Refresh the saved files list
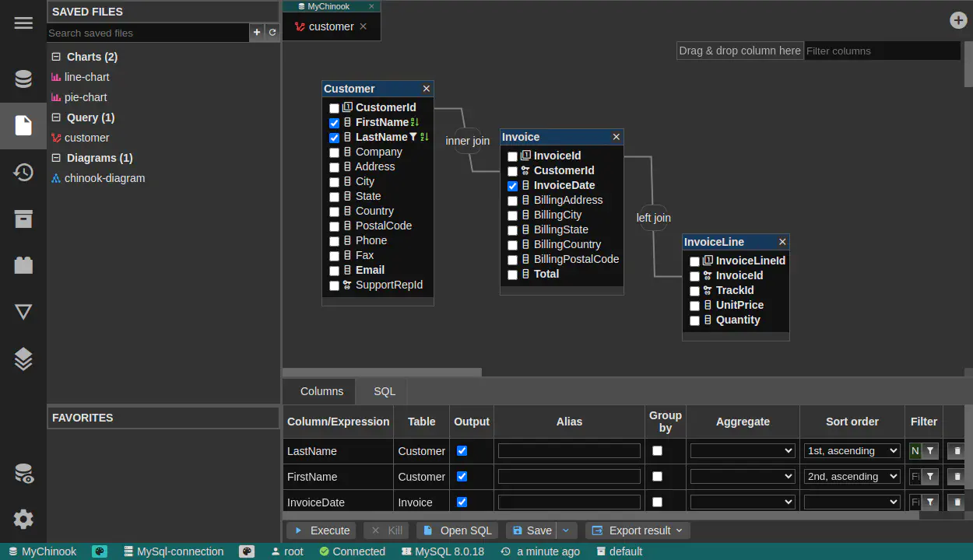Viewport: 973px width, 560px height. click(x=272, y=33)
